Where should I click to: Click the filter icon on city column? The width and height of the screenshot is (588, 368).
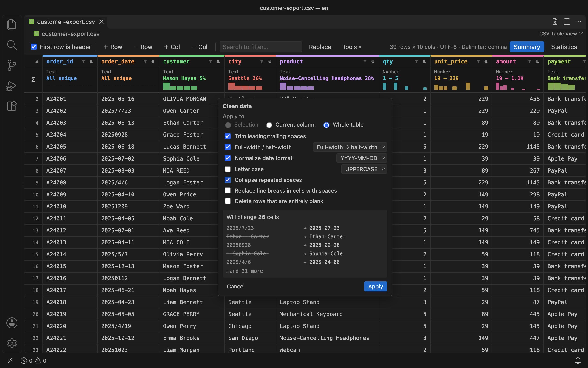tap(262, 62)
